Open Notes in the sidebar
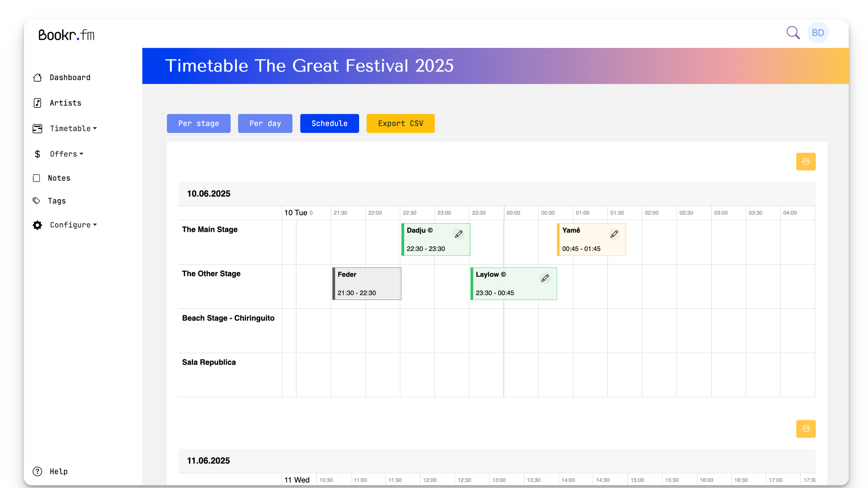This screenshot has height=488, width=868. coord(59,178)
